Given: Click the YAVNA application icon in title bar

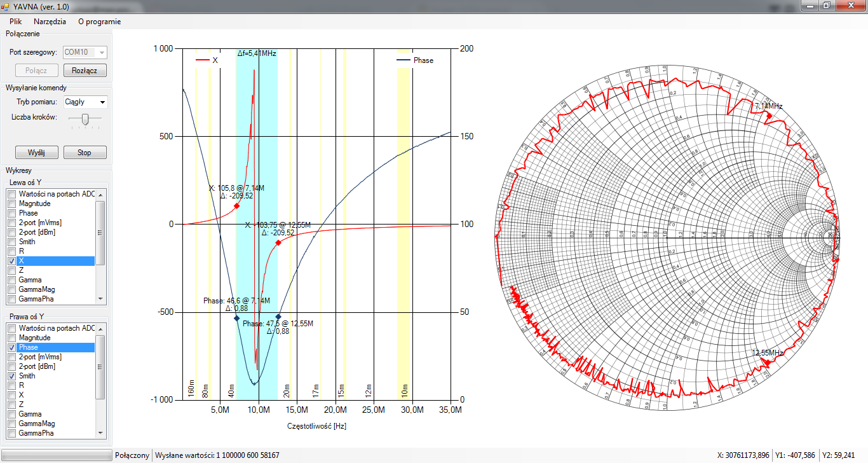Looking at the screenshot, I should 5,6.
